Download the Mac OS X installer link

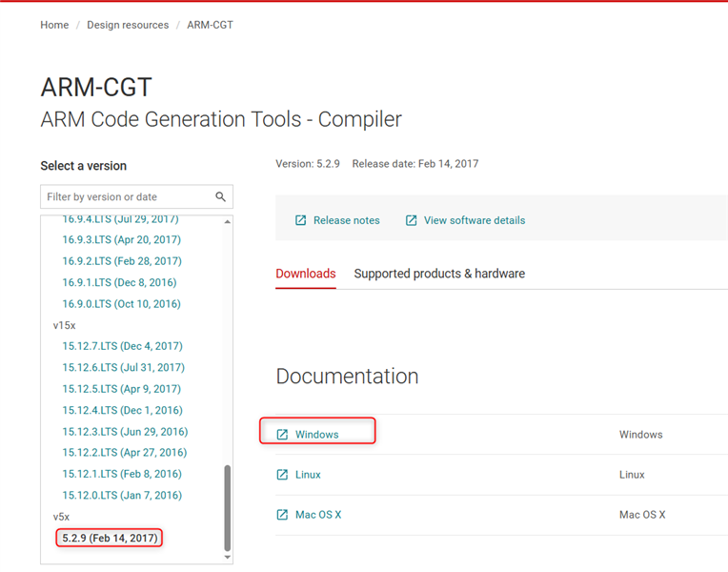click(x=318, y=515)
